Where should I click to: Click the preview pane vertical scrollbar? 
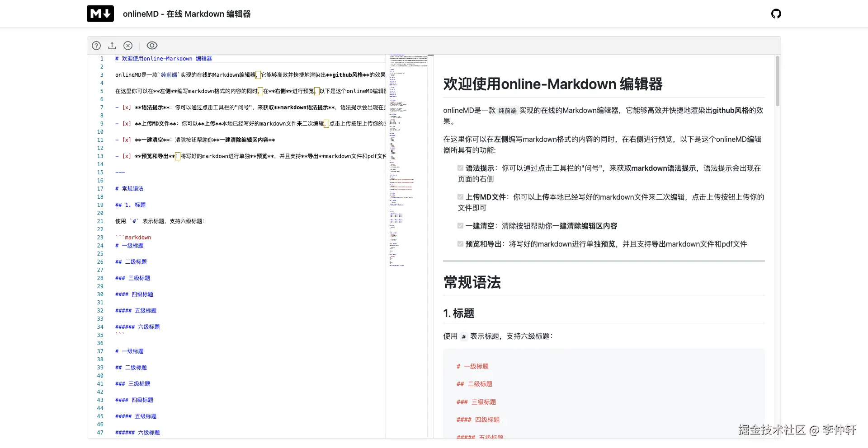pos(778,81)
